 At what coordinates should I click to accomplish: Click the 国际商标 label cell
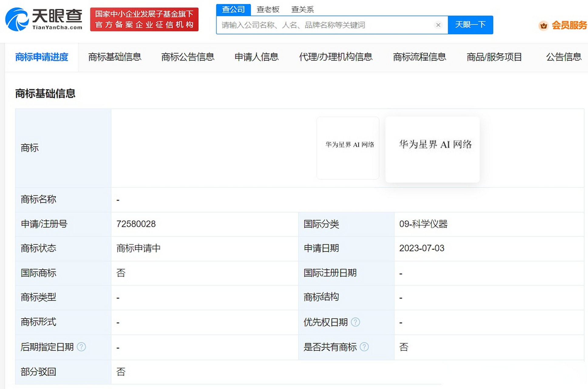[x=63, y=273]
